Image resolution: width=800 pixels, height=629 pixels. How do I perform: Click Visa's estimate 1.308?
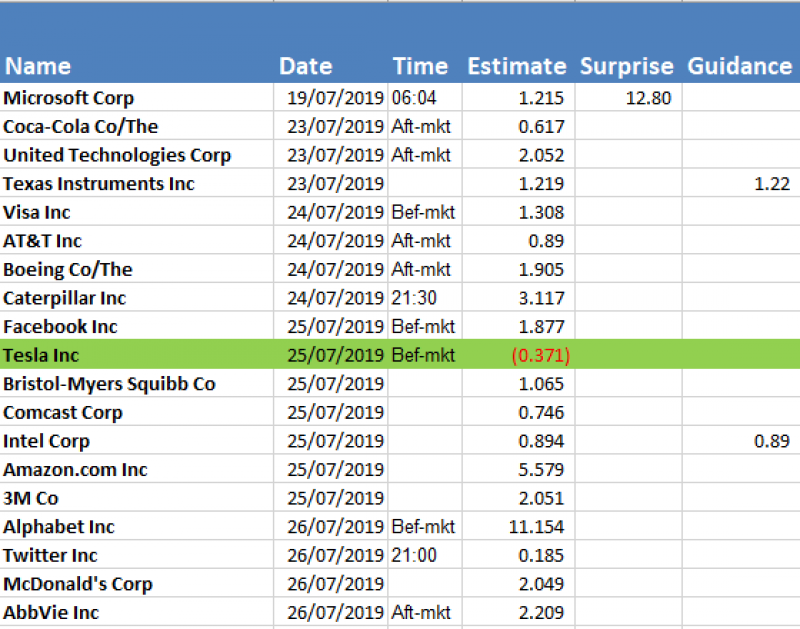click(541, 212)
